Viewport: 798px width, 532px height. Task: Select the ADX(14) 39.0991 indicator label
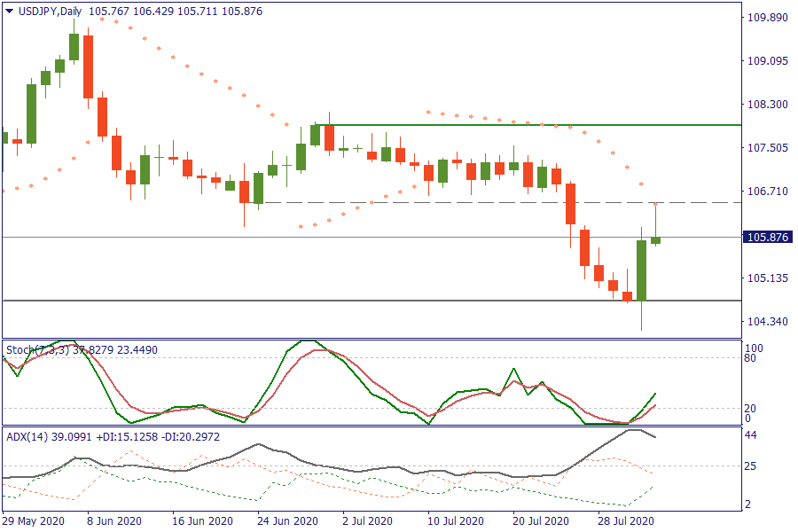[49, 437]
